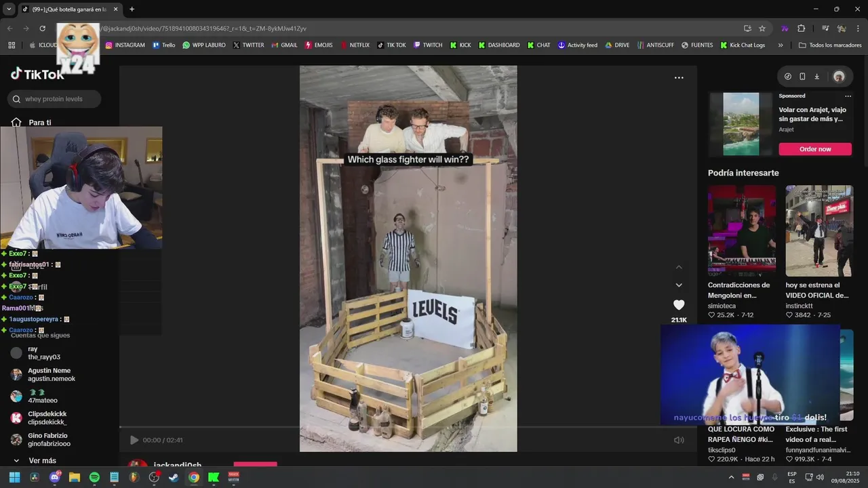Expand Ver más followed accounts
The width and height of the screenshot is (868, 488).
pyautogui.click(x=35, y=461)
